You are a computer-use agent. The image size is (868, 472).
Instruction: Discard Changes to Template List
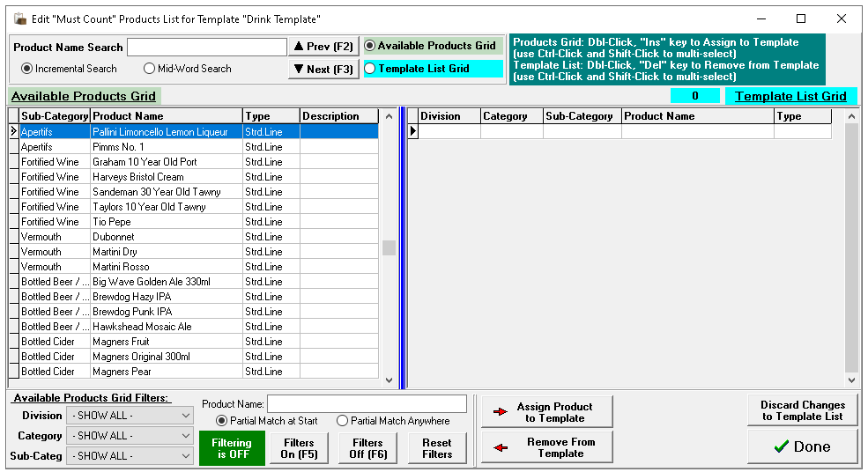tap(802, 411)
